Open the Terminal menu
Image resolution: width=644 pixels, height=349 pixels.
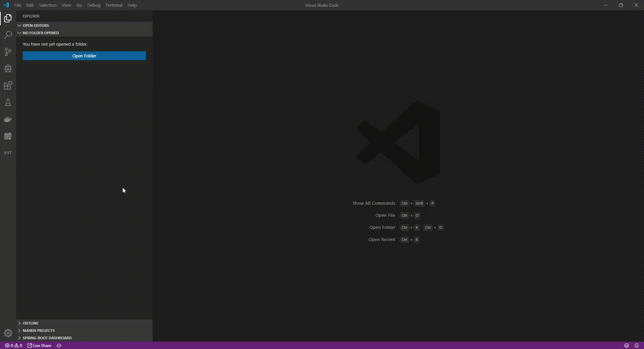click(x=114, y=5)
